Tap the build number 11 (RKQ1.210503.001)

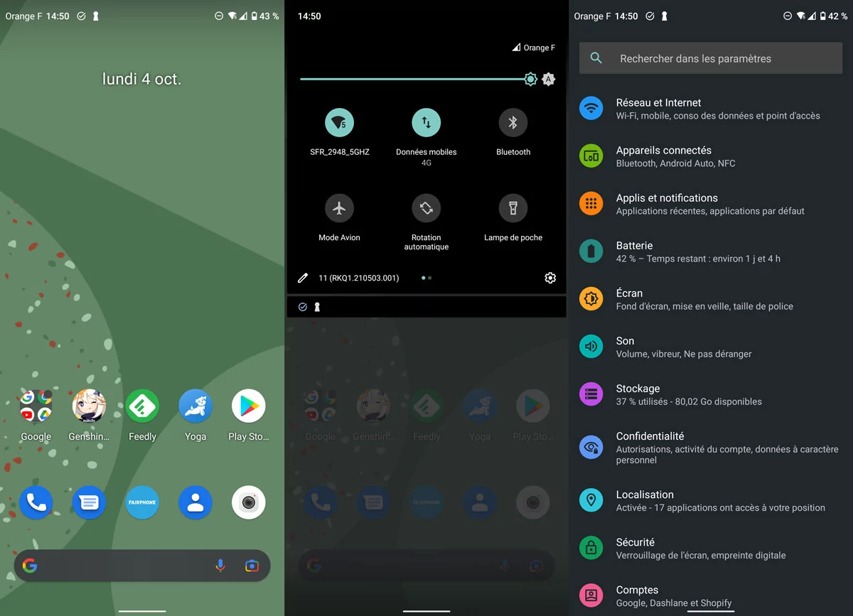click(359, 278)
